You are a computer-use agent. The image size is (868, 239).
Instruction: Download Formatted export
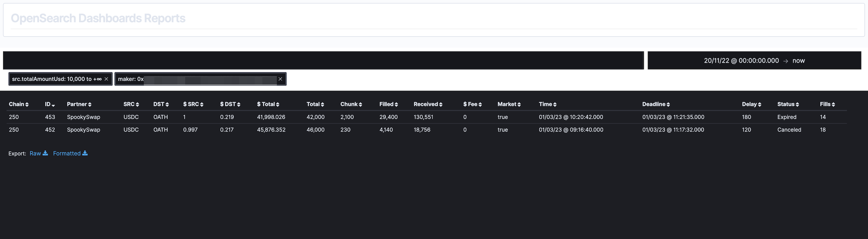point(70,153)
